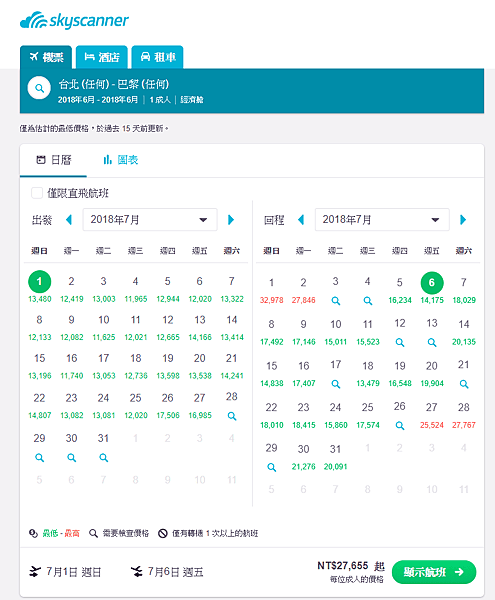Select departure July 16 priced 11,740
Viewport: 495px width, 600px height.
pyautogui.click(x=72, y=366)
